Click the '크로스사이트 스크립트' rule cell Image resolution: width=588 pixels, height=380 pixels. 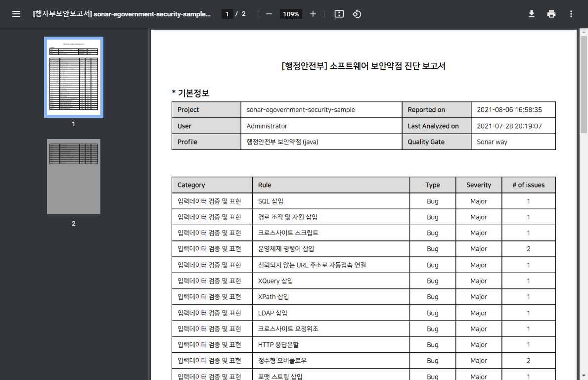[x=331, y=233]
